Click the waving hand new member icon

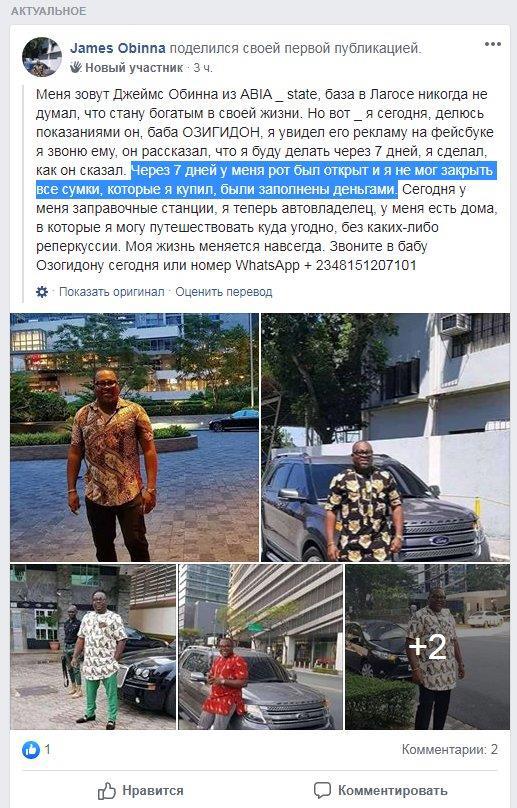click(76, 67)
